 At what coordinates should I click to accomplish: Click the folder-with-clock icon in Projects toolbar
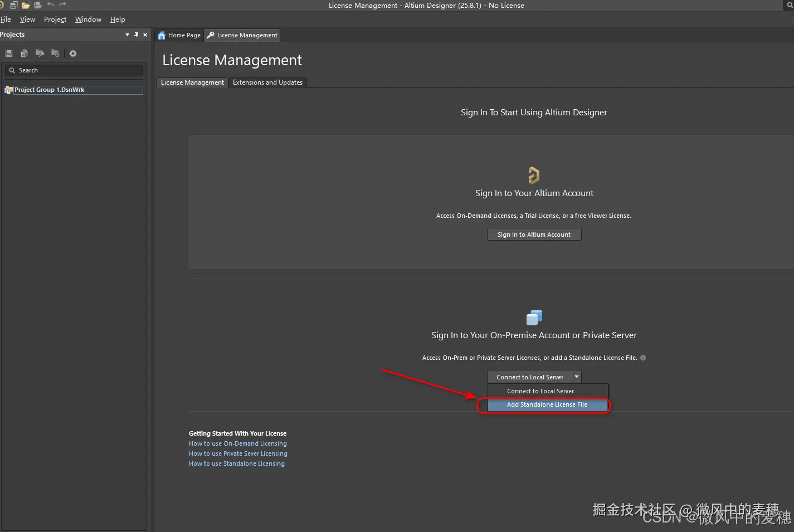point(55,53)
